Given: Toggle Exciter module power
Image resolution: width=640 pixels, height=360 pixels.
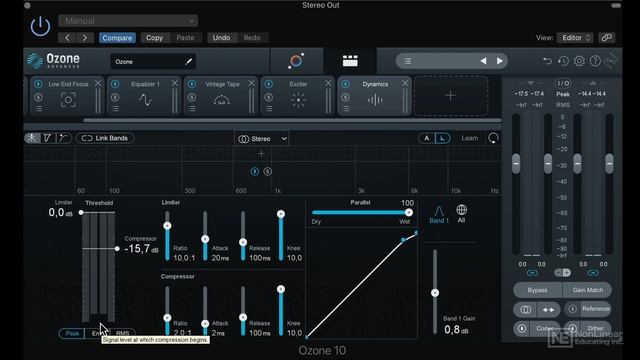Looking at the screenshot, I should (269, 84).
